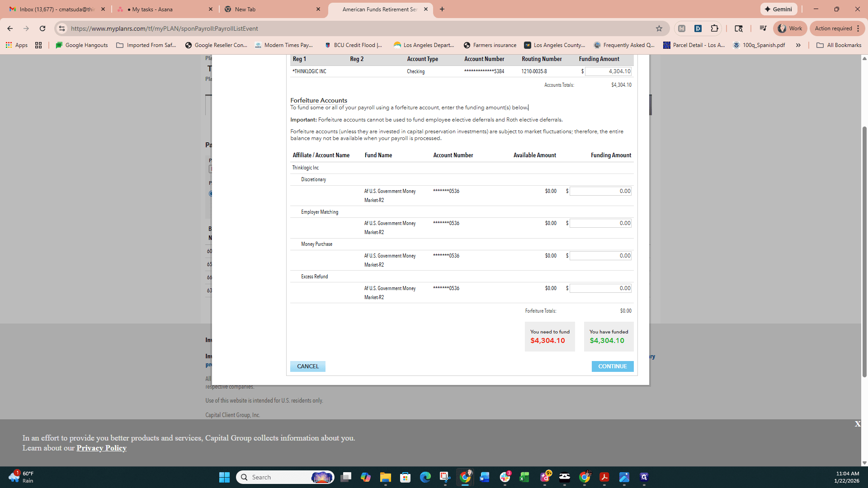Image resolution: width=868 pixels, height=488 pixels.
Task: Click the Discretionary forfeiture funding amount field
Action: point(600,191)
